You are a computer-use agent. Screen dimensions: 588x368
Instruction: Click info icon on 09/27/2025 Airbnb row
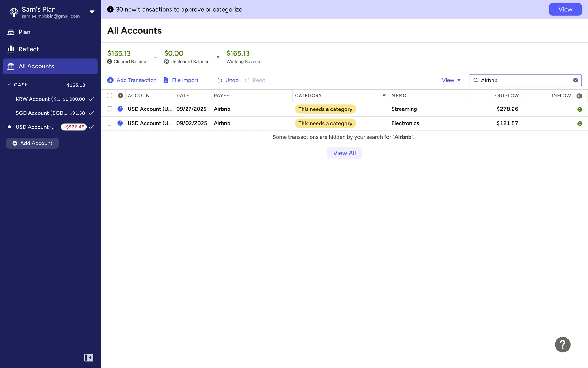click(120, 109)
